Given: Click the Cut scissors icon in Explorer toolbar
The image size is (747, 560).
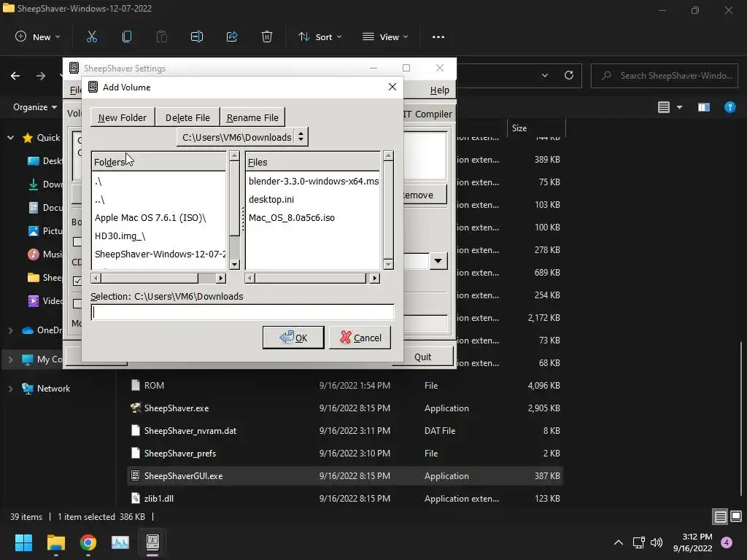Looking at the screenshot, I should tap(91, 36).
